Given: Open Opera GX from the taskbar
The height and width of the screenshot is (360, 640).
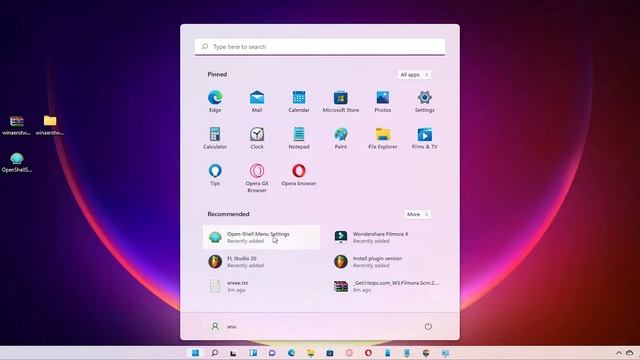Looking at the screenshot, I should click(x=349, y=353).
